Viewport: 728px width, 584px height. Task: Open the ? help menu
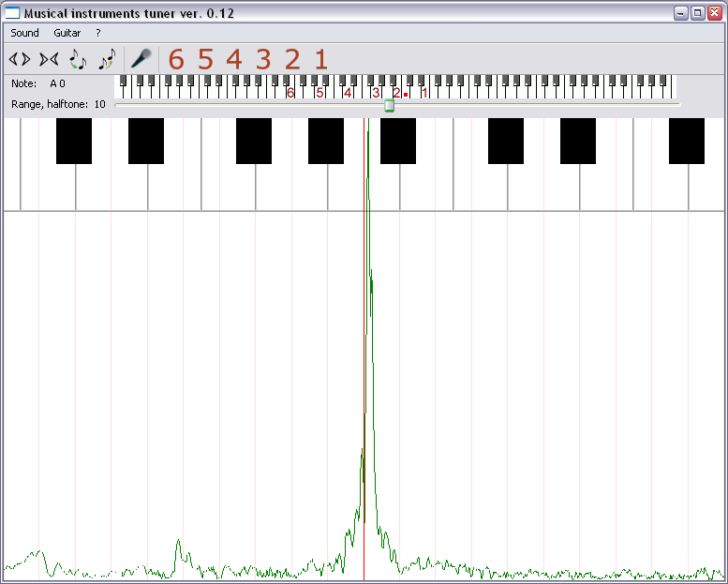(x=98, y=33)
